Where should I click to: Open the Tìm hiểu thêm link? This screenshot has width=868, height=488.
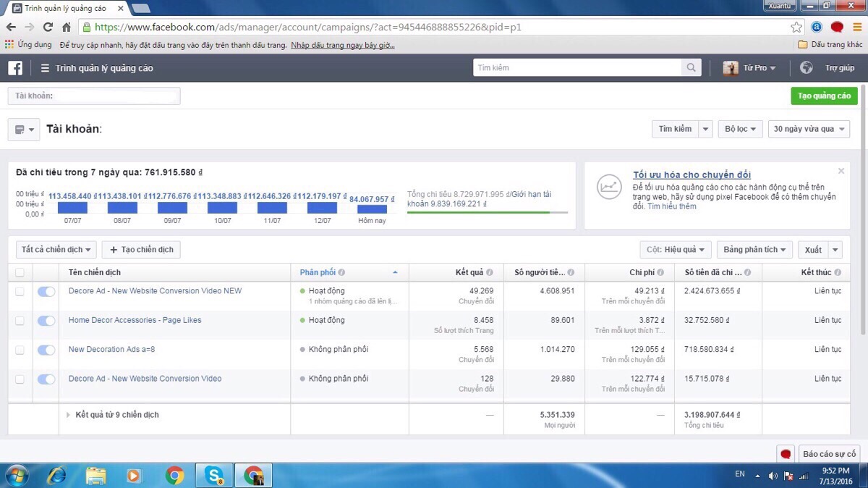(x=671, y=206)
